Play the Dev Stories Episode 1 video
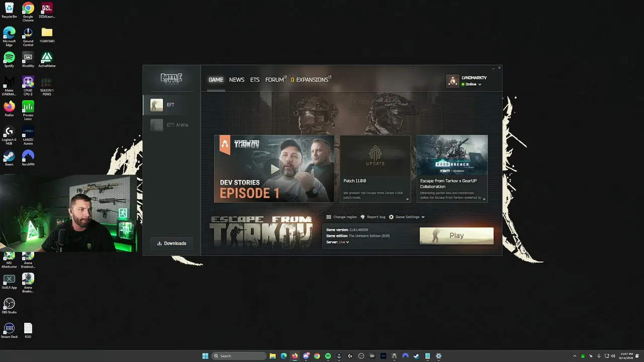Image resolution: width=644 pixels, height=362 pixels. 274,169
